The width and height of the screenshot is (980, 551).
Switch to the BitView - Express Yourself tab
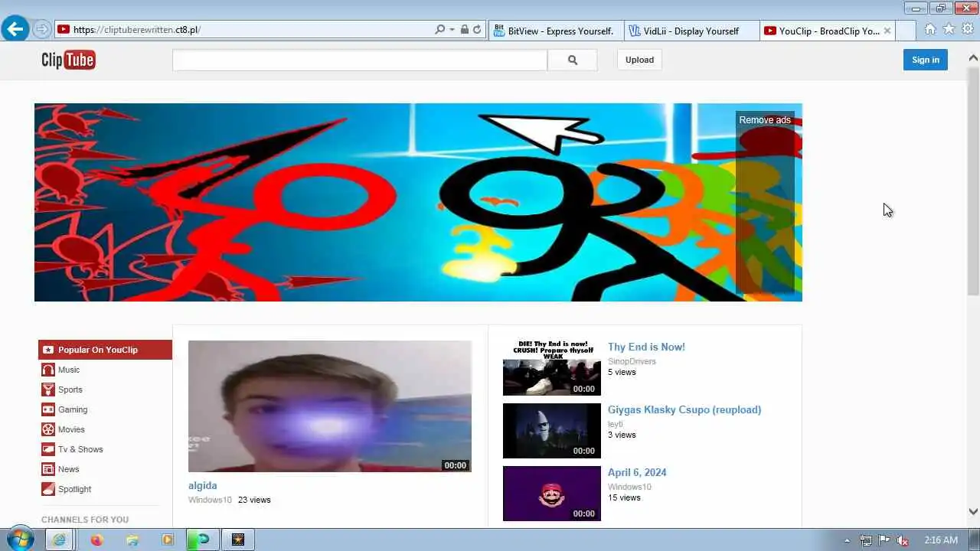[x=556, y=31]
